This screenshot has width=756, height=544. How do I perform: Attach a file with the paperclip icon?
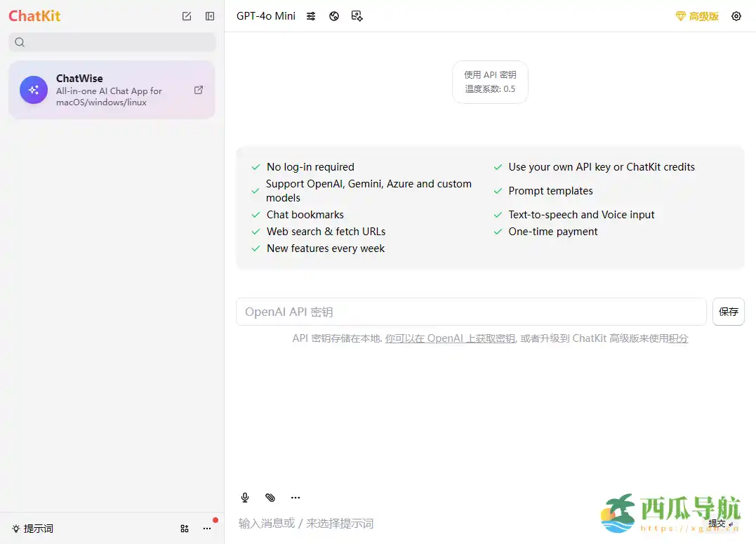(x=270, y=497)
